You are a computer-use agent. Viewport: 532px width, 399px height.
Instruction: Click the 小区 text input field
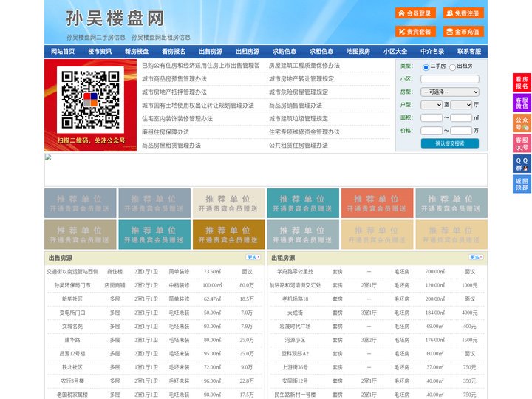(x=450, y=79)
